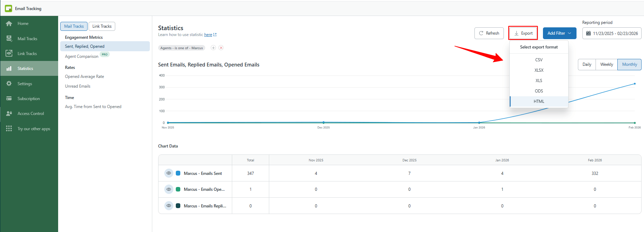Add a filter condition with plus icon
This screenshot has height=232, width=644.
tap(214, 48)
